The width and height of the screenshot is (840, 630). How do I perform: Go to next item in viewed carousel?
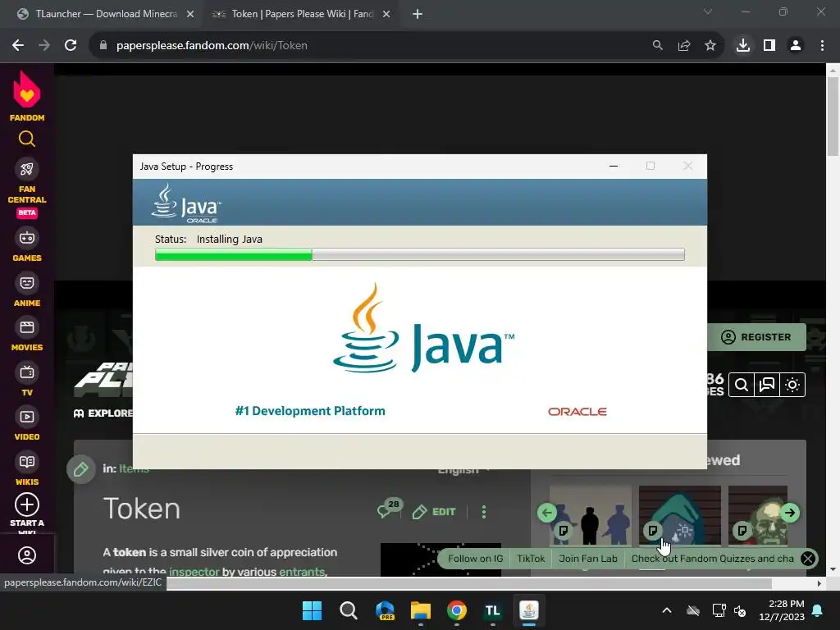click(790, 513)
